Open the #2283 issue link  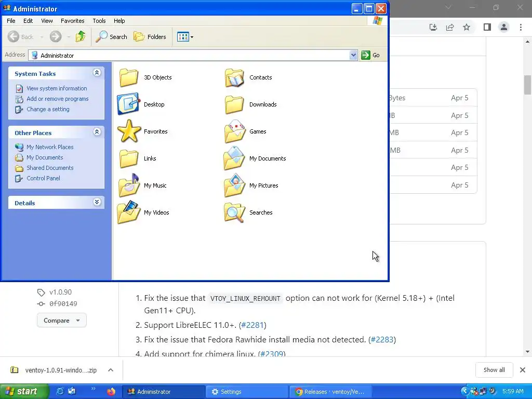click(x=382, y=340)
